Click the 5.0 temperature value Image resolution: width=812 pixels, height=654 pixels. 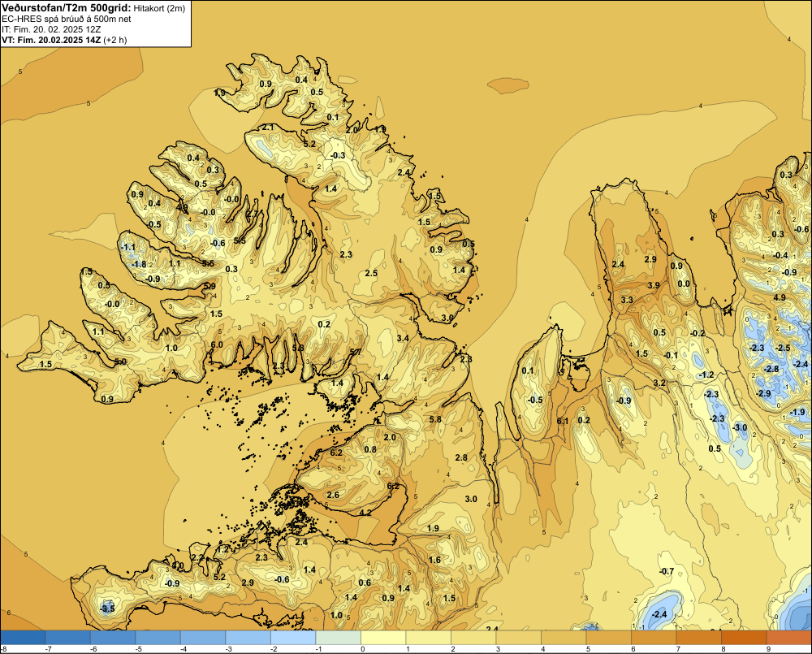[120, 362]
